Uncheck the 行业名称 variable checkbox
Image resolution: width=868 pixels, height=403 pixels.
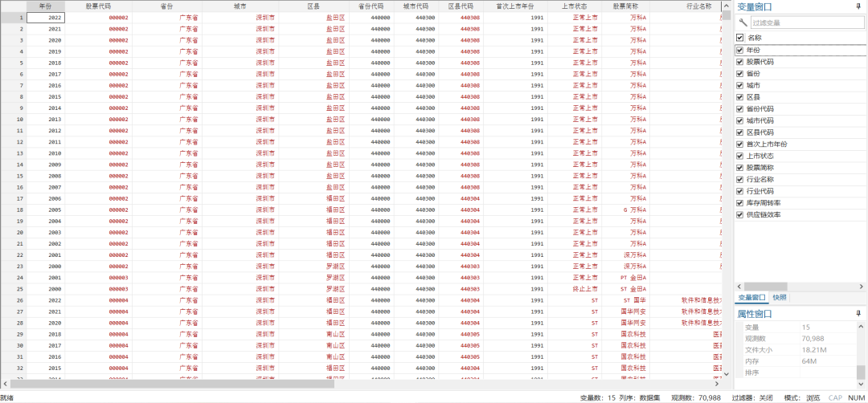[x=739, y=180]
